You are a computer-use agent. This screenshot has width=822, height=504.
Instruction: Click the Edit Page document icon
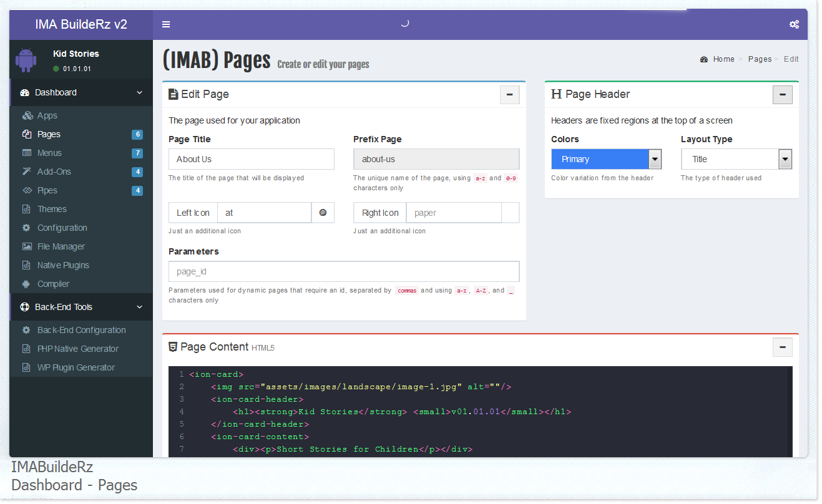[174, 94]
